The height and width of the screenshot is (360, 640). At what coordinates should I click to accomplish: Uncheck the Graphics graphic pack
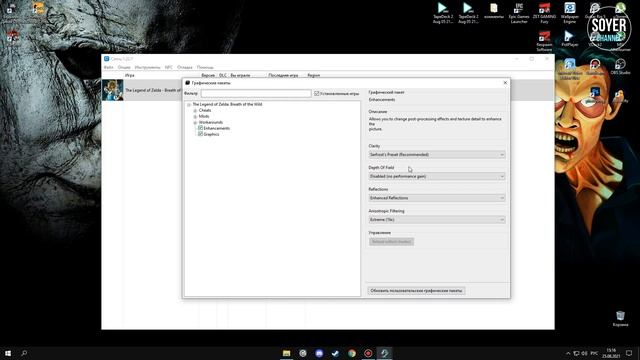click(x=200, y=134)
